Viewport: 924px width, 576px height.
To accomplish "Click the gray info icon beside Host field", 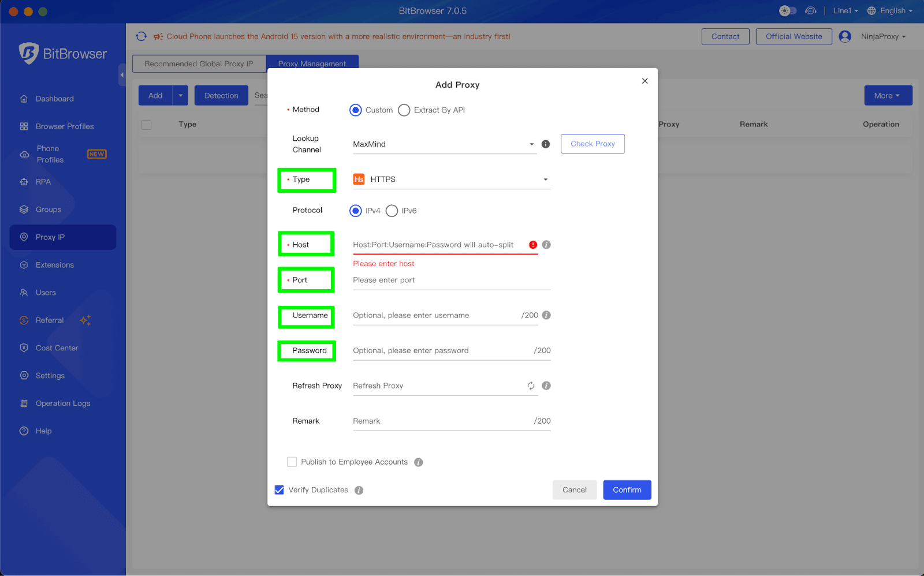I will 546,245.
